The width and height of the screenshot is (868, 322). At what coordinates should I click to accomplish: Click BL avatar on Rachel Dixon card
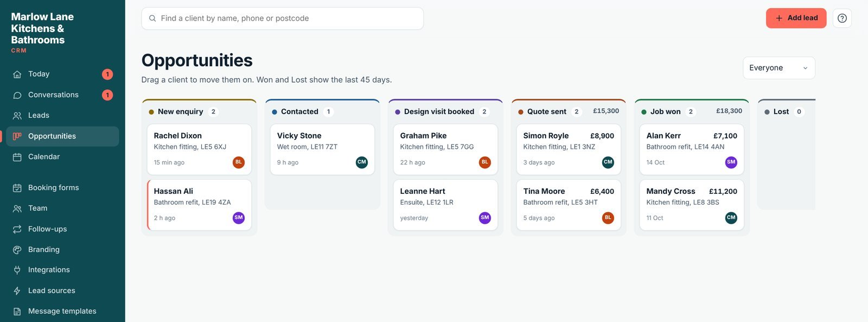pos(239,162)
